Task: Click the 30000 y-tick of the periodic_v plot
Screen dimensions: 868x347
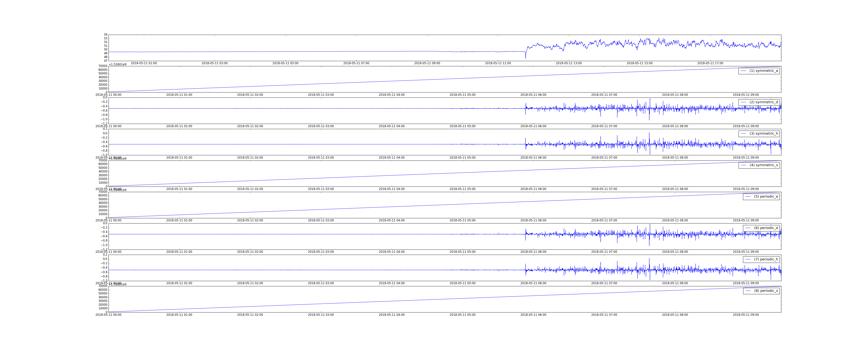Action: click(103, 301)
